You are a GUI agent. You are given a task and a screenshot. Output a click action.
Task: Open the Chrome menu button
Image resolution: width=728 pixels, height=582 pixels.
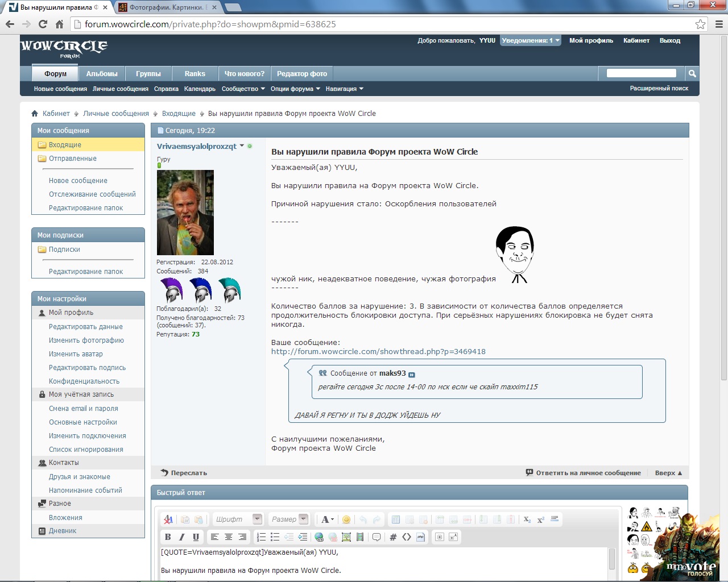point(719,24)
